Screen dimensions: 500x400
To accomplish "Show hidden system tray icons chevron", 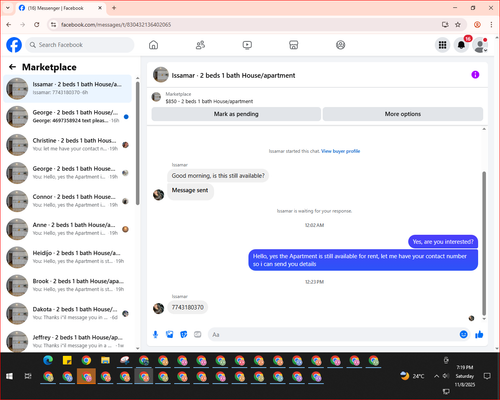I will coord(436,376).
